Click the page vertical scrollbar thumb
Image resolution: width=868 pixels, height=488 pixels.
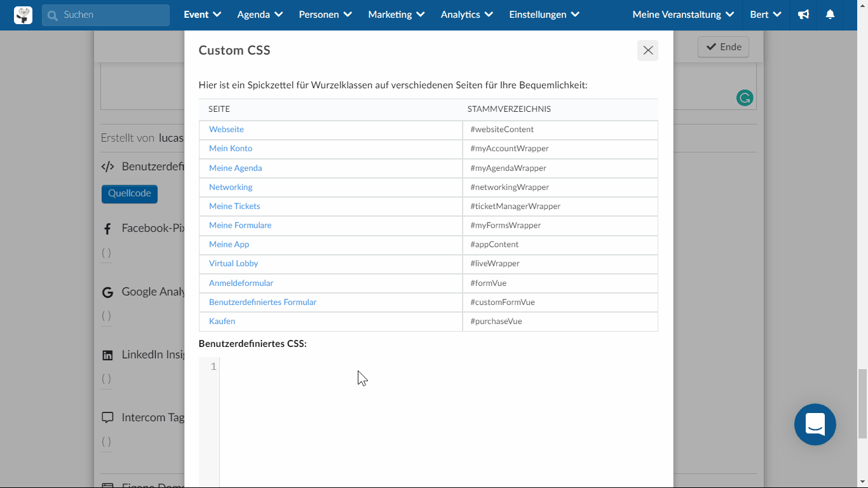862,403
